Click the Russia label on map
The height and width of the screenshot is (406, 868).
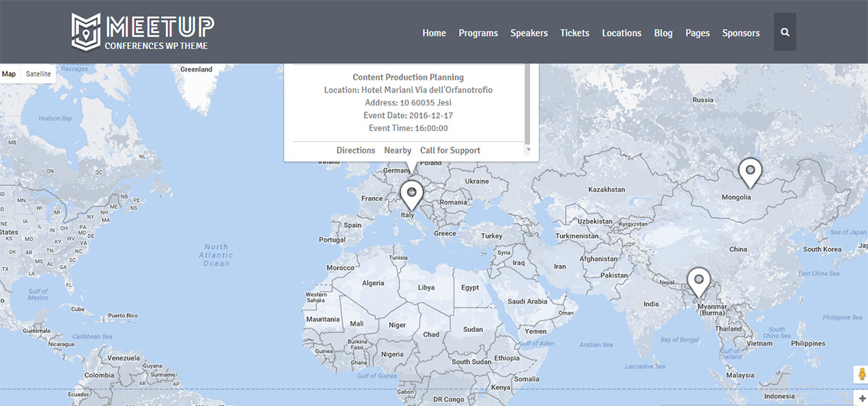coord(703,100)
